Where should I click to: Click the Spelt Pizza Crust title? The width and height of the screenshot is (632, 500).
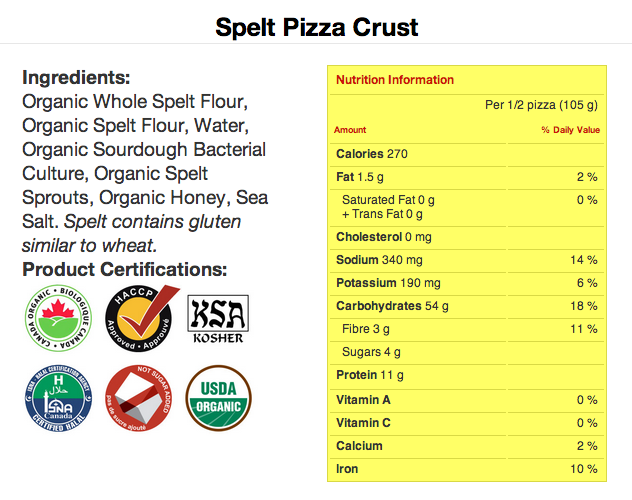(x=316, y=27)
